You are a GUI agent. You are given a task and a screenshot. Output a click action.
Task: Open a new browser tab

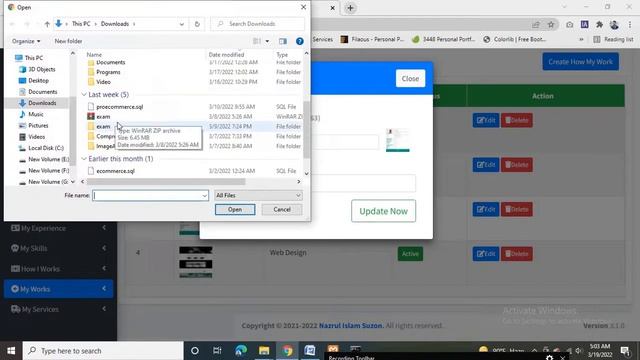click(350, 8)
